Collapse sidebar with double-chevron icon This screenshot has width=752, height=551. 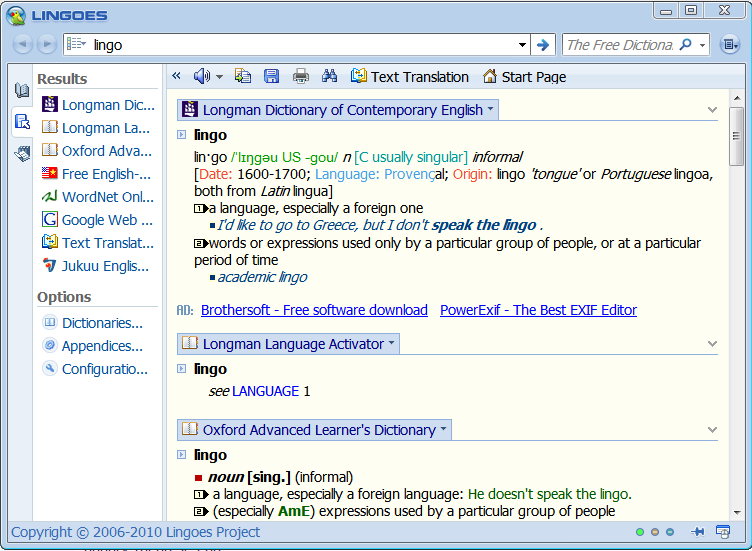[176, 76]
